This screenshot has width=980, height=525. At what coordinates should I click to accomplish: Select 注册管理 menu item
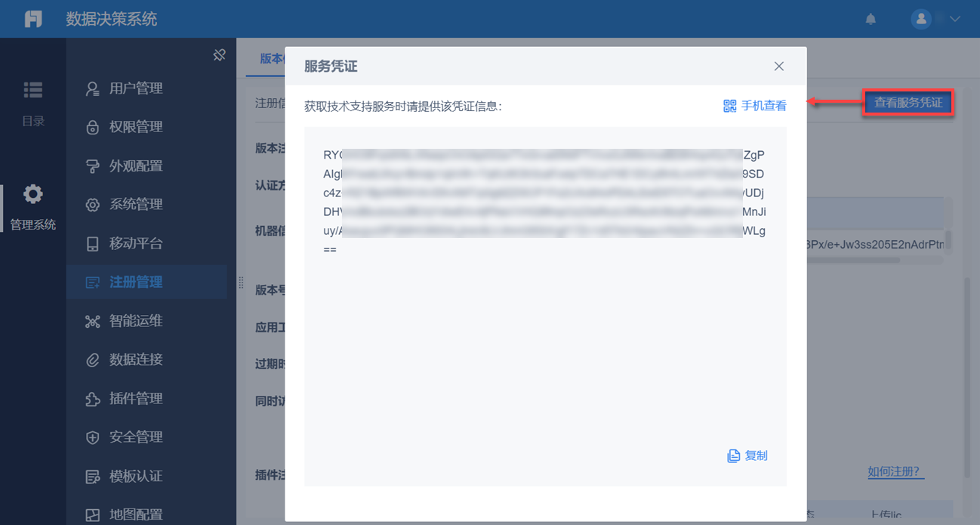click(146, 282)
